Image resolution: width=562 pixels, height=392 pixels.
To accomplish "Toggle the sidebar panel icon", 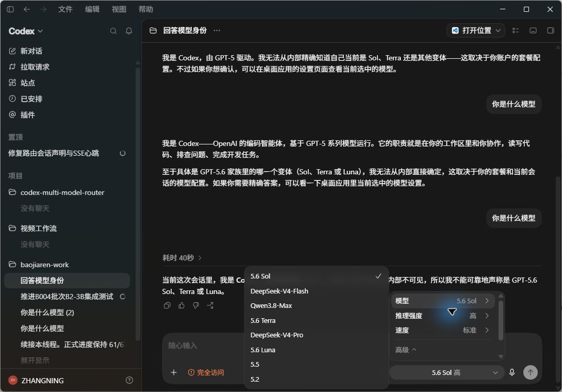I will [x=10, y=9].
